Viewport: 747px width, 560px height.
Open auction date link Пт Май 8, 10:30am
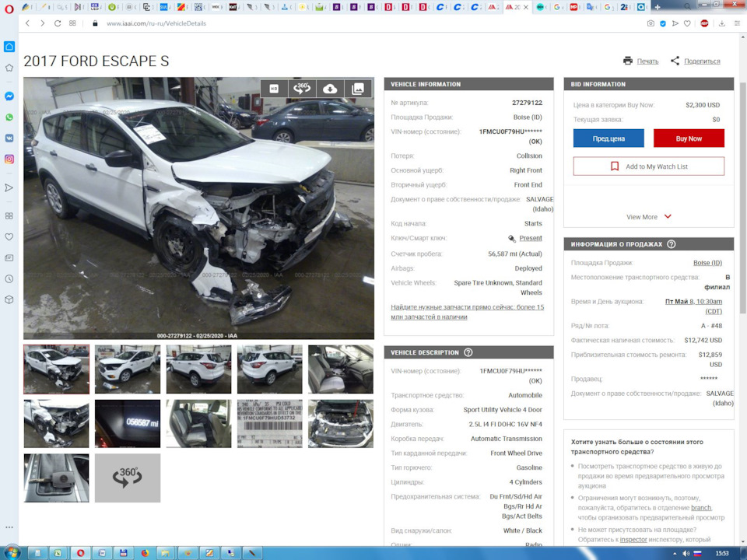click(693, 306)
